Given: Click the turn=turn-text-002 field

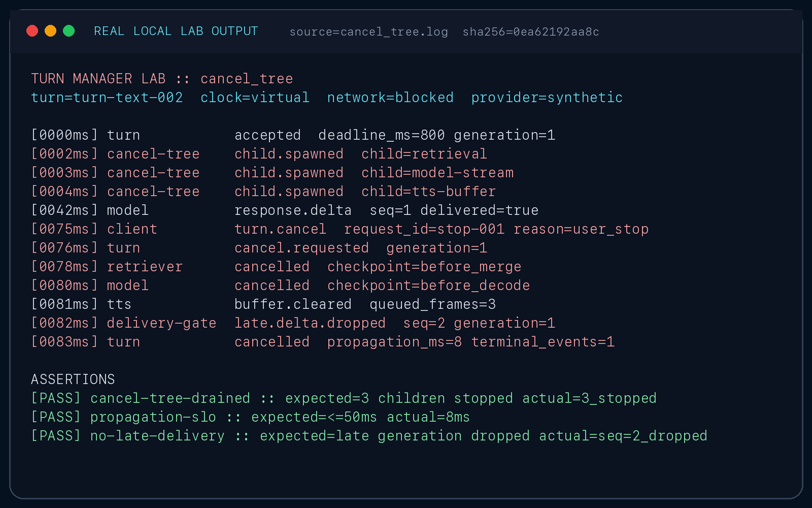Looking at the screenshot, I should [107, 98].
